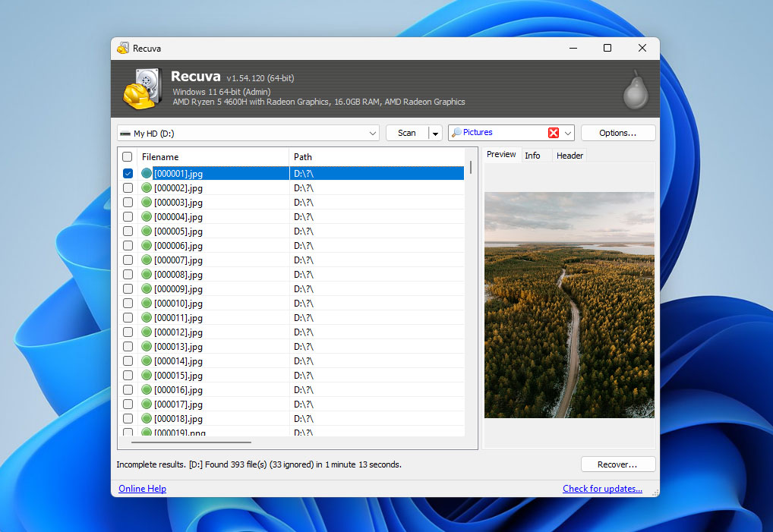The image size is (773, 532).
Task: Click the magnifier icon in the filter box
Action: (456, 133)
